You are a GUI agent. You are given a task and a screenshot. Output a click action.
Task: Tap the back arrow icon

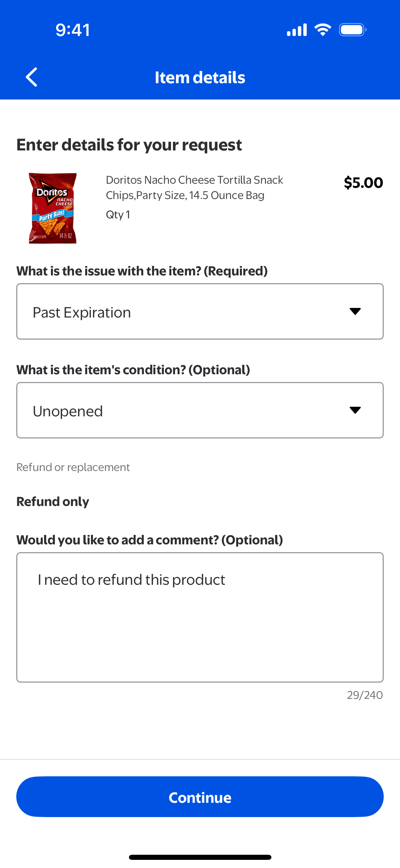click(x=32, y=77)
